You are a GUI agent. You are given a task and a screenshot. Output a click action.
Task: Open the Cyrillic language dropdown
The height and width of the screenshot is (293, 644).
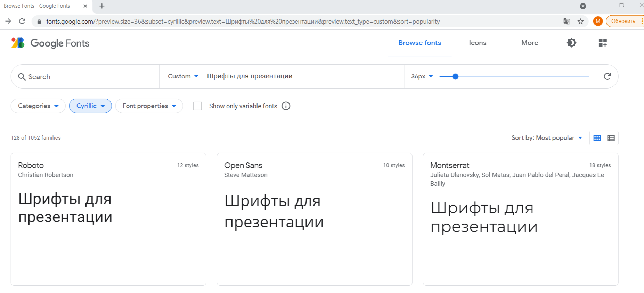[90, 106]
